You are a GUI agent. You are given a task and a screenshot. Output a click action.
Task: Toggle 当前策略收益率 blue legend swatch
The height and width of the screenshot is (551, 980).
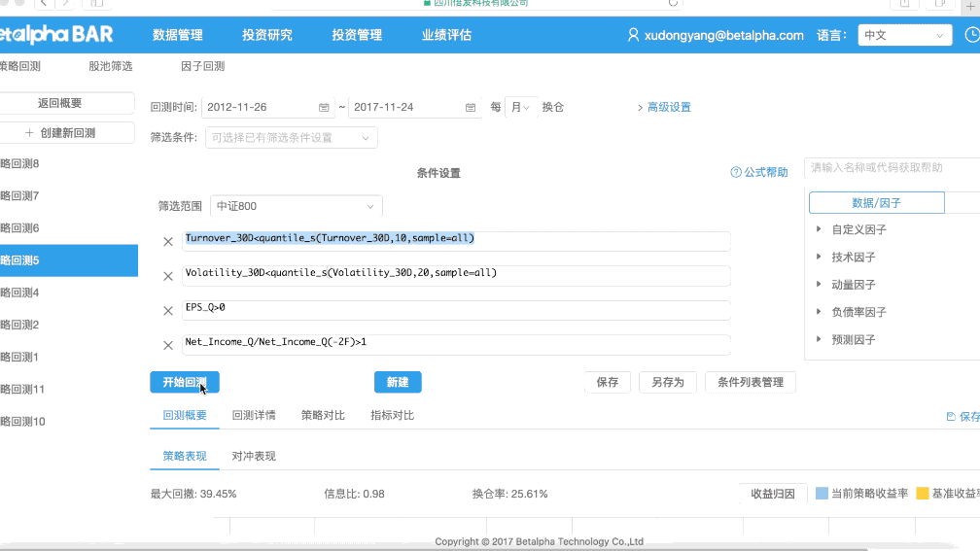(822, 494)
